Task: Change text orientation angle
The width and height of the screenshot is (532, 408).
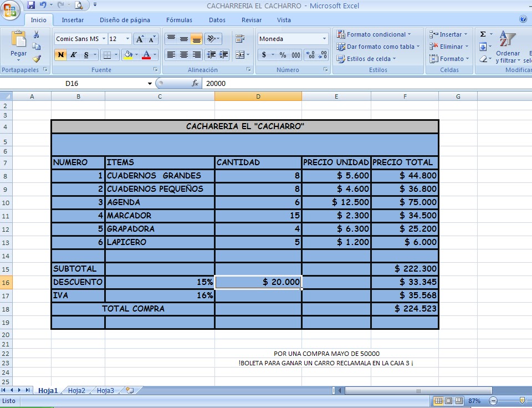Action: click(x=211, y=39)
